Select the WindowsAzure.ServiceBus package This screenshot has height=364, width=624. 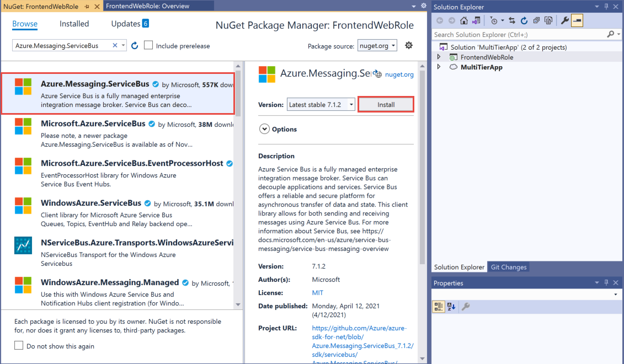(x=118, y=213)
